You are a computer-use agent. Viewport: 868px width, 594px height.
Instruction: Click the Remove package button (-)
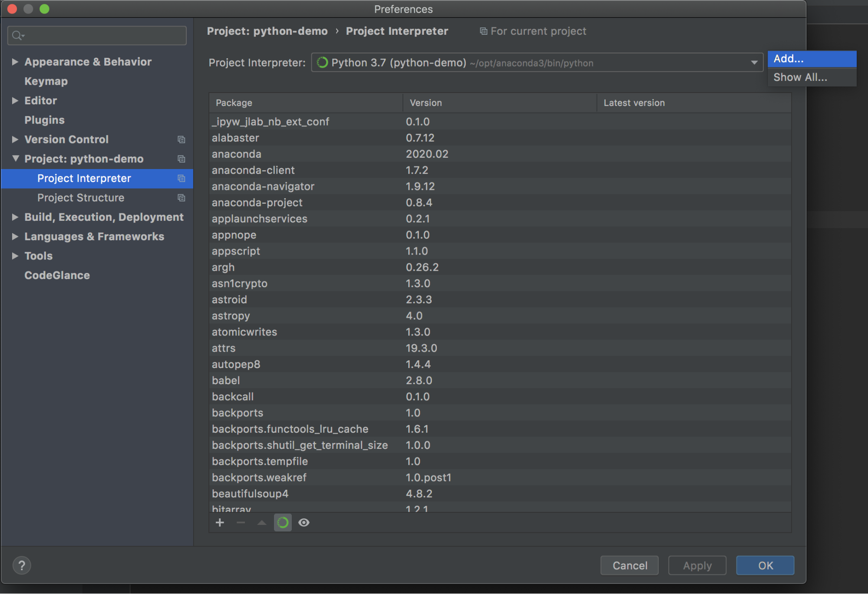point(241,522)
